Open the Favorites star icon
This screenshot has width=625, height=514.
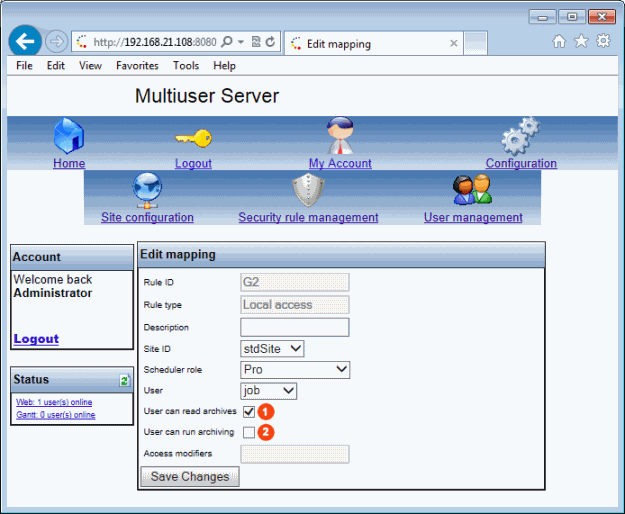pyautogui.click(x=581, y=41)
